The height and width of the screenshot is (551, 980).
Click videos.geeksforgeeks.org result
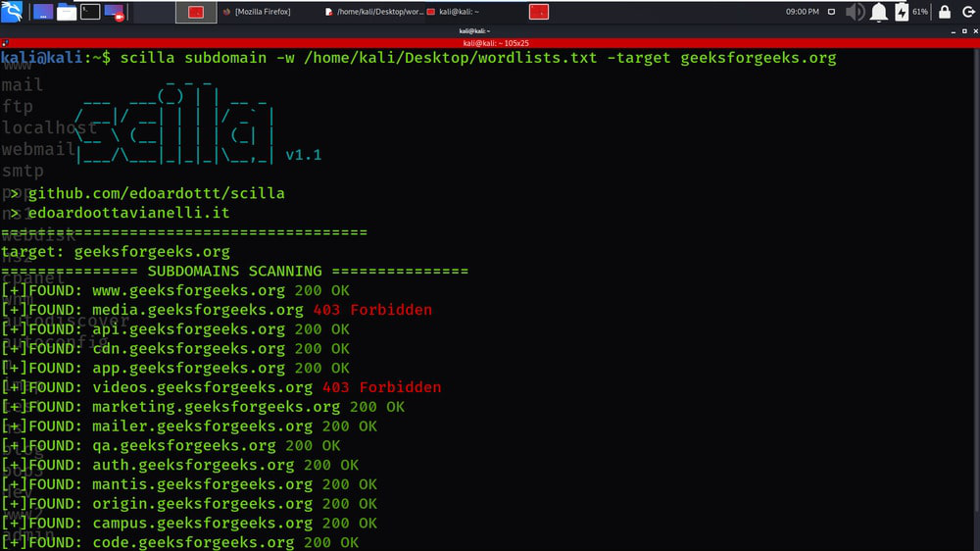[202, 387]
